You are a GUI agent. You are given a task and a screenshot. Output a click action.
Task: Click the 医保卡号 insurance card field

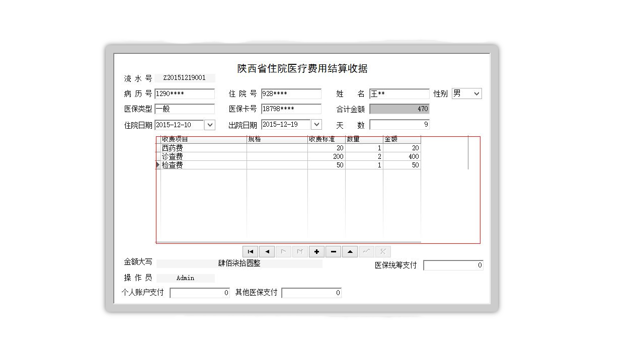[x=291, y=109]
